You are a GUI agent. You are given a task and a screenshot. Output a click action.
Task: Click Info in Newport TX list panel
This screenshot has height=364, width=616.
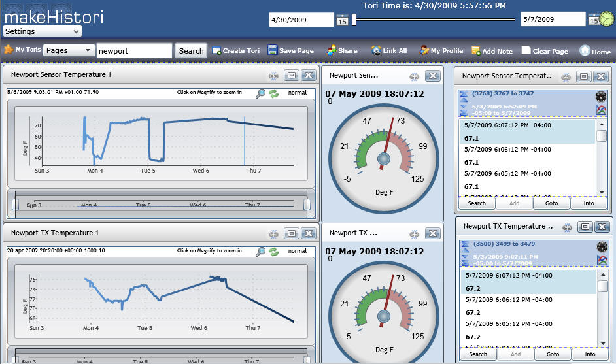point(590,354)
